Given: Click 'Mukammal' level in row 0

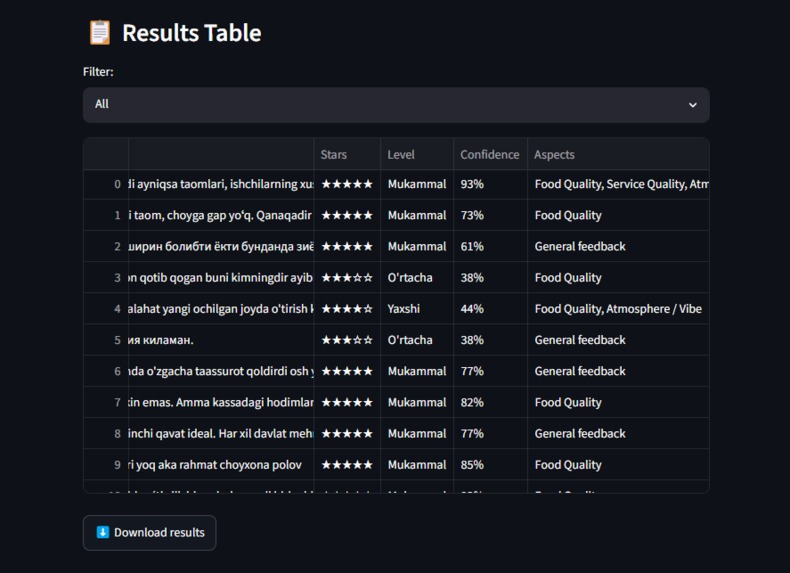Looking at the screenshot, I should [417, 184].
